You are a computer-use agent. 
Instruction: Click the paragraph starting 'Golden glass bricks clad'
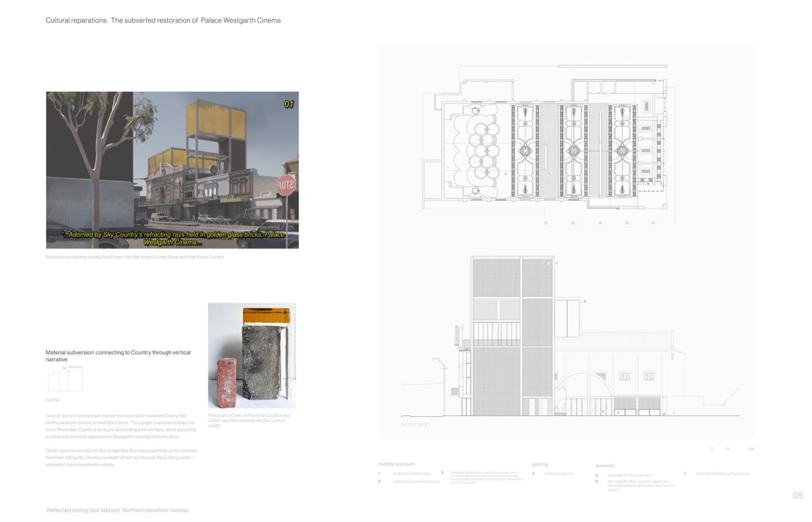(x=121, y=457)
